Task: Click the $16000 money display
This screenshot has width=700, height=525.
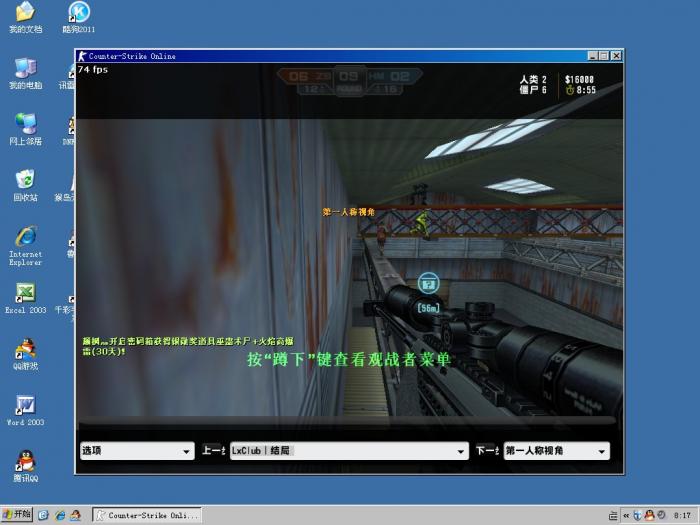Action: (579, 79)
